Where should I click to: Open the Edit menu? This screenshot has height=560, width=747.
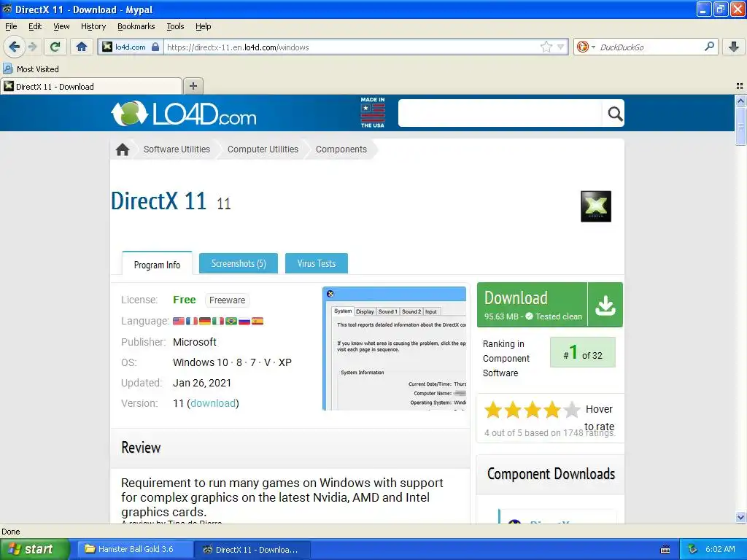(x=35, y=27)
